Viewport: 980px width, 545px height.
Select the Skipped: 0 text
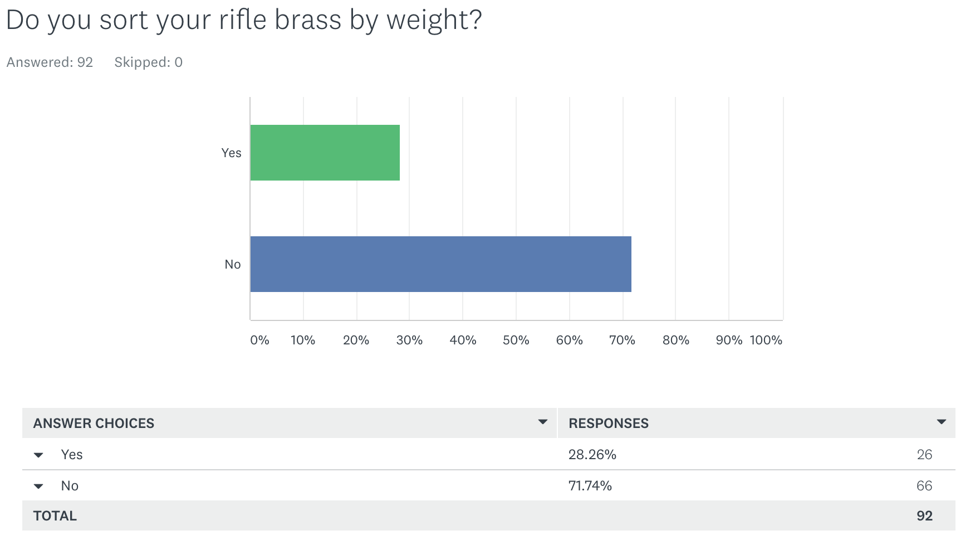click(148, 62)
